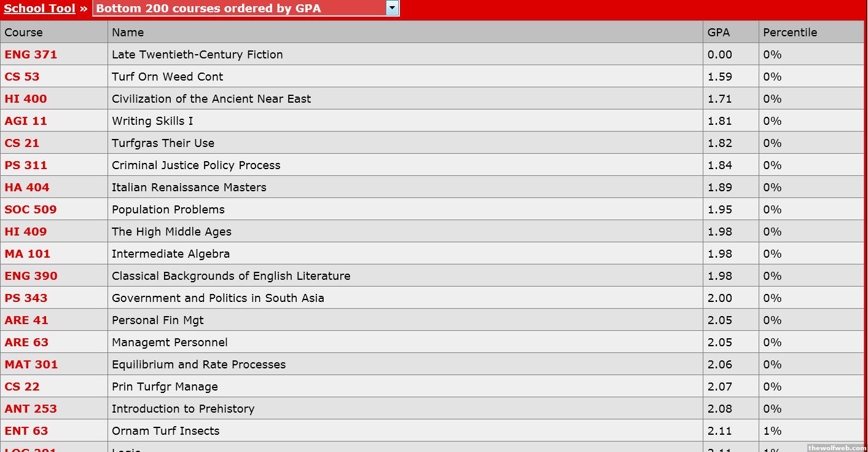Viewport: 868px width, 452px height.
Task: Open the Bottom 200 courses combo box
Action: 240,9
